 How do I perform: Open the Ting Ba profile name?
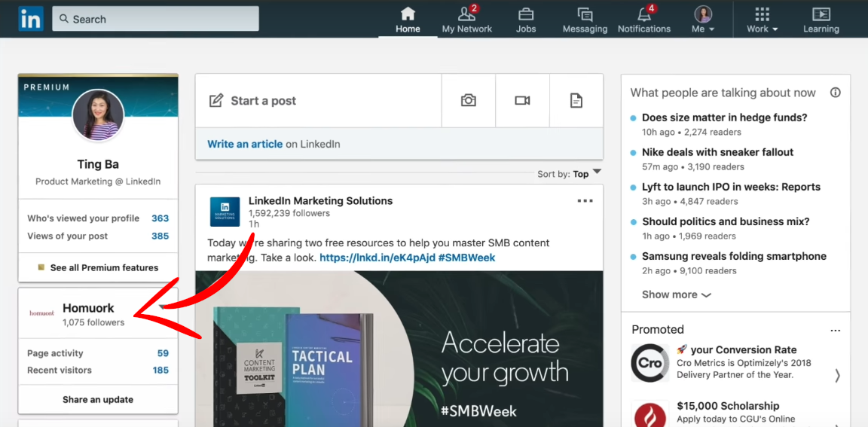pos(98,164)
